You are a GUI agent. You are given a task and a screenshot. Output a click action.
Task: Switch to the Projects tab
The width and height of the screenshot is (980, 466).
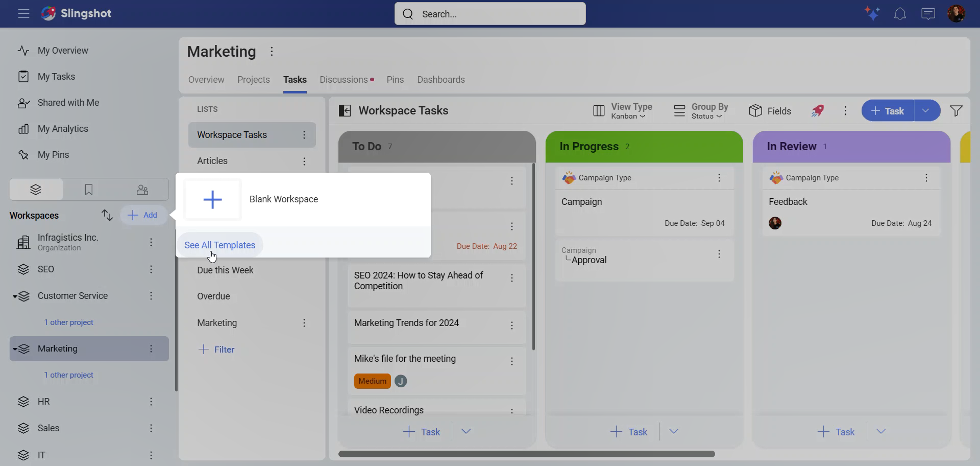tap(254, 80)
